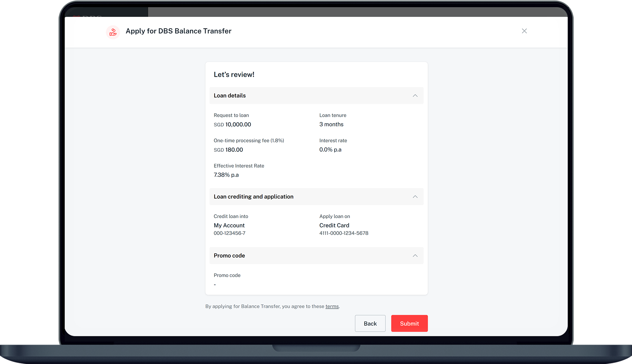Select account number 000-123456-7
Viewport: 632px width, 364px height.
click(229, 233)
